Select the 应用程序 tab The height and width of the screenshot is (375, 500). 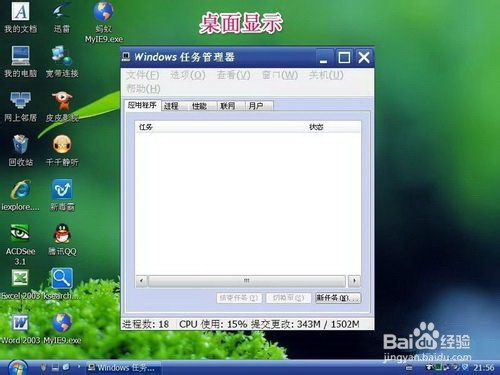(x=142, y=105)
